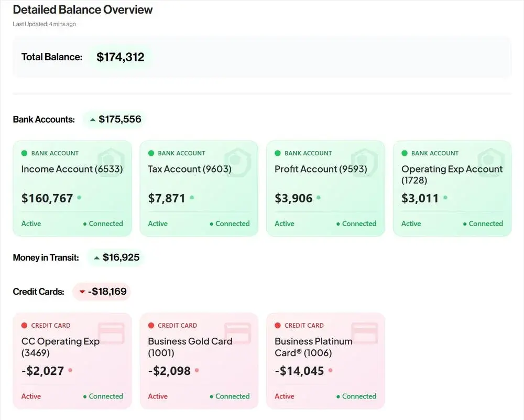Toggle the Connected indicator on Tax Account card
The width and height of the screenshot is (524, 420).
pos(230,223)
